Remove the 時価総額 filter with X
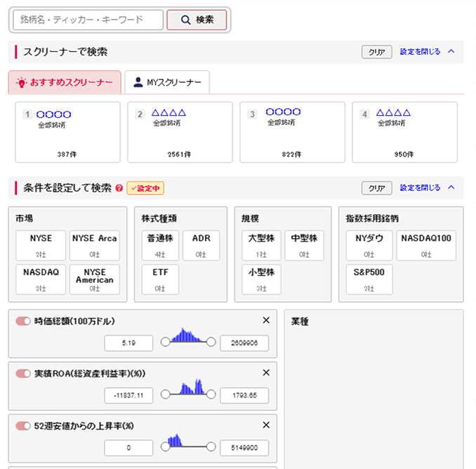The height and width of the screenshot is (469, 476). point(266,321)
